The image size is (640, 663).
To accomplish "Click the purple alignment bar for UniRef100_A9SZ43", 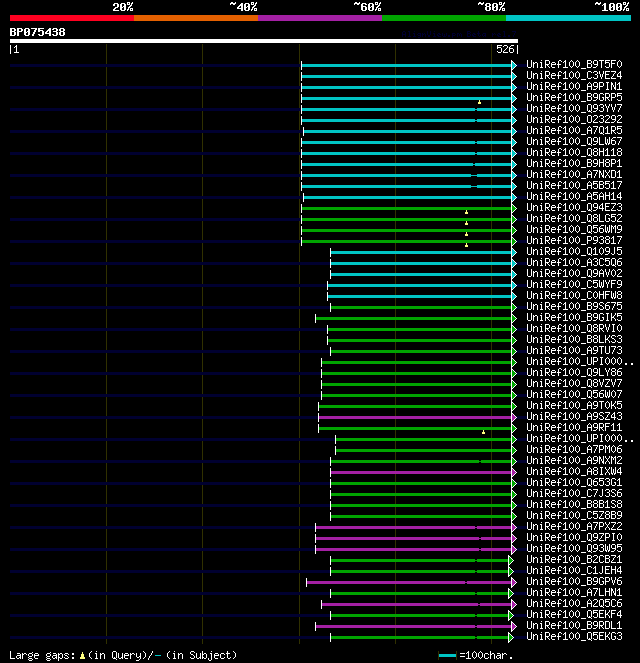I will (415, 417).
